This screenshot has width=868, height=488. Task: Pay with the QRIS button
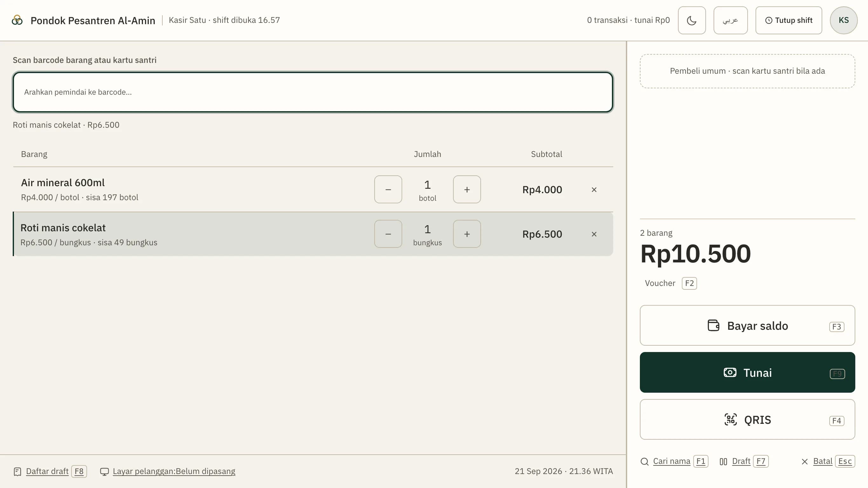pos(747,419)
